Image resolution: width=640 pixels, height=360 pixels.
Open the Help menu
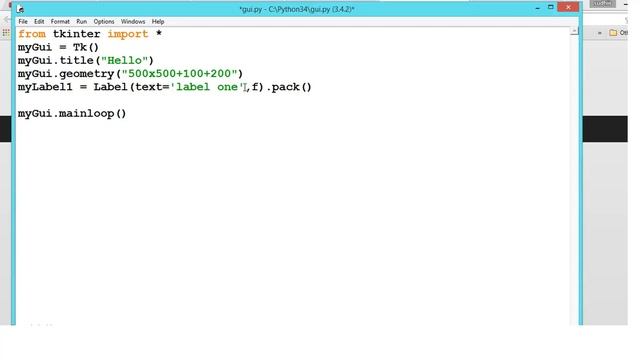point(158,22)
